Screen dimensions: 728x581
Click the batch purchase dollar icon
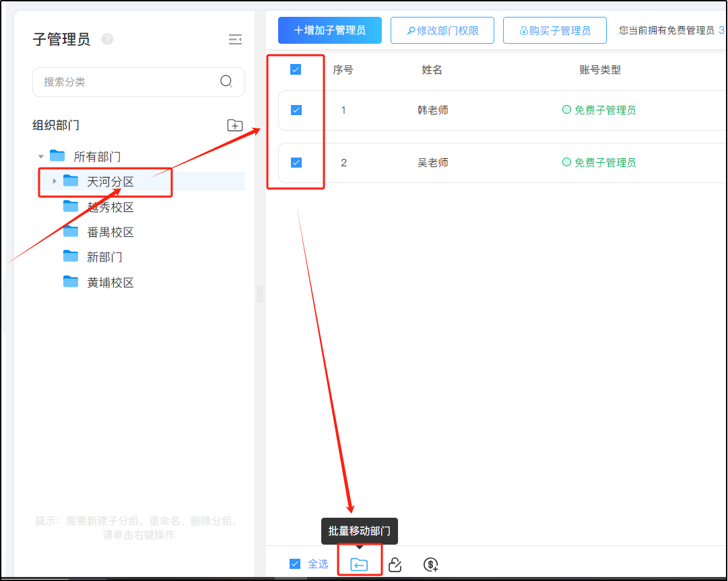click(x=431, y=564)
